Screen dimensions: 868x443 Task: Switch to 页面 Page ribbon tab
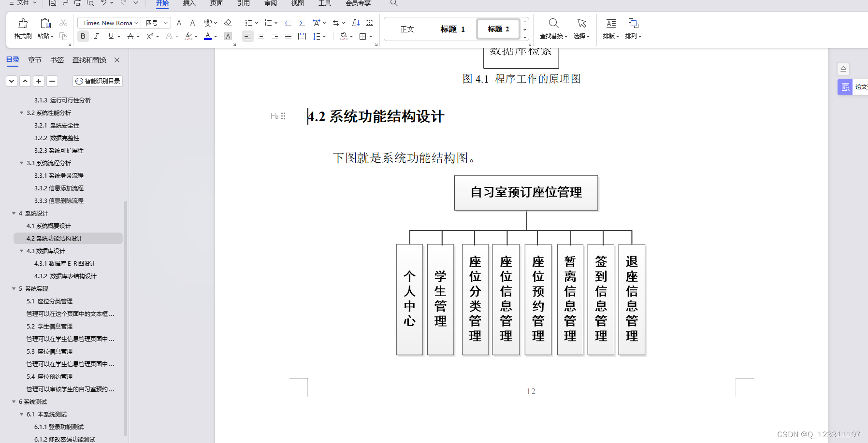coord(217,3)
